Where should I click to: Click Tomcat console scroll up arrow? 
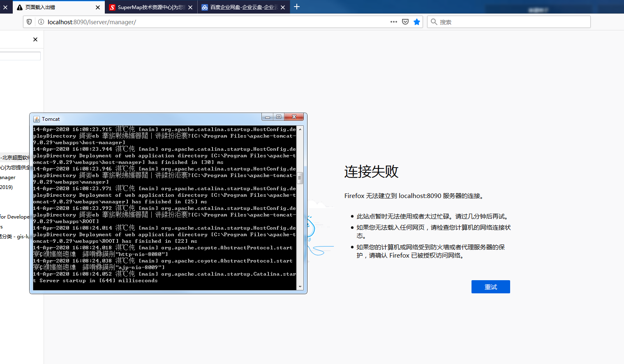[x=300, y=129]
